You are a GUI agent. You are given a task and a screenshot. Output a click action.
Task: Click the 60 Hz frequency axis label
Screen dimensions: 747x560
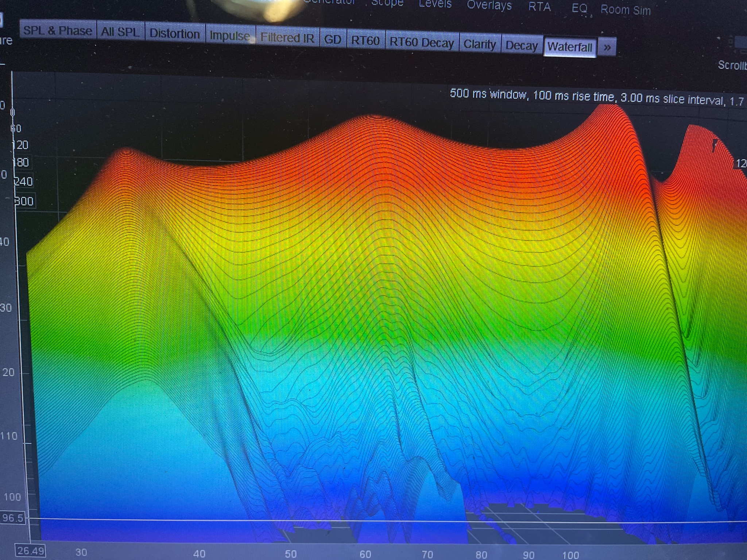pyautogui.click(x=365, y=554)
